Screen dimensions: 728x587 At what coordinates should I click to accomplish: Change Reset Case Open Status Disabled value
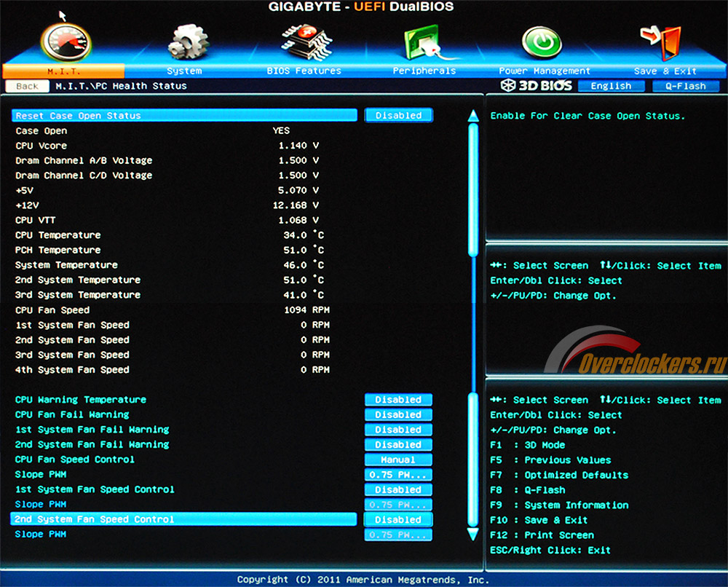click(x=399, y=115)
